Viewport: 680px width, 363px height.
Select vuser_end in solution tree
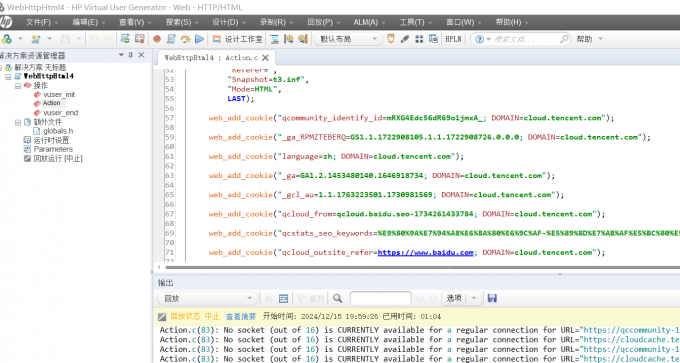(x=60, y=113)
